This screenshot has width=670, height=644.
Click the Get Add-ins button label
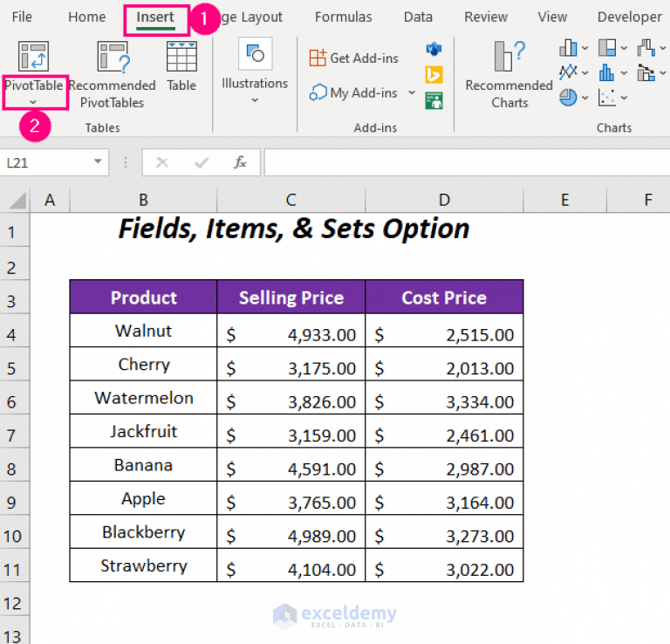tap(364, 58)
